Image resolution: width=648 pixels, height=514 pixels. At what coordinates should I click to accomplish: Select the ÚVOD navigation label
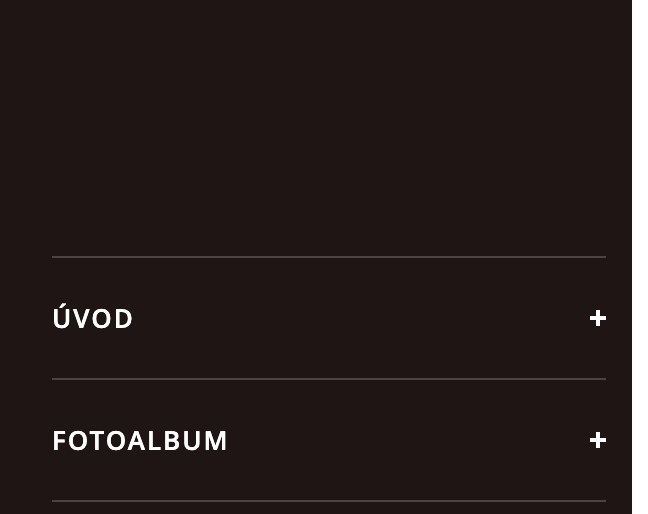click(93, 319)
